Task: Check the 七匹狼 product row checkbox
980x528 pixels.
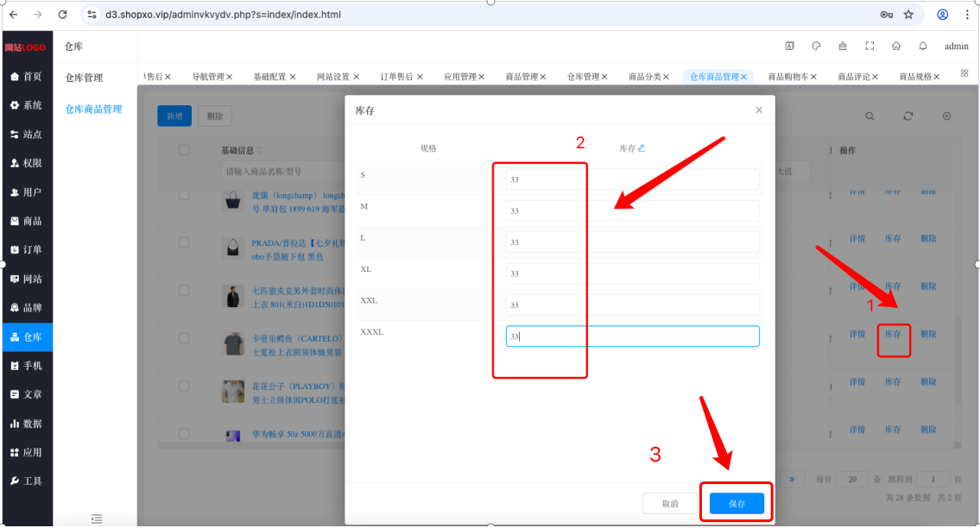Action: 184,291
